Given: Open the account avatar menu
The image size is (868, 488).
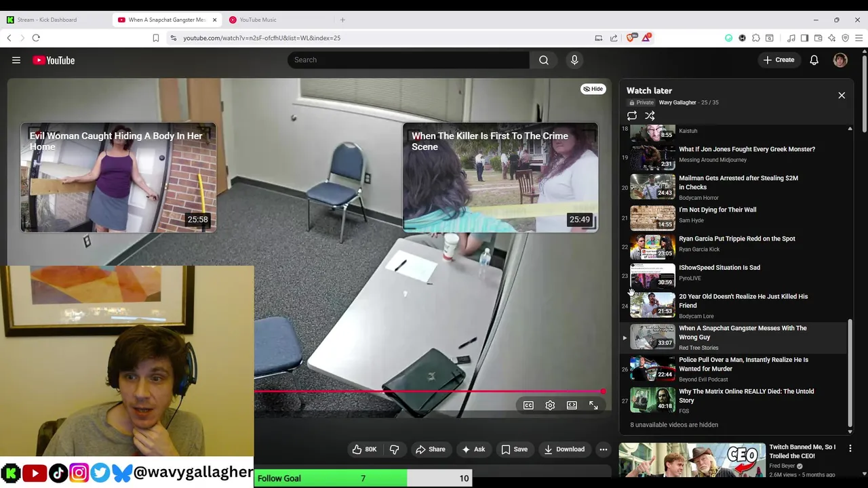Looking at the screenshot, I should click(x=840, y=60).
